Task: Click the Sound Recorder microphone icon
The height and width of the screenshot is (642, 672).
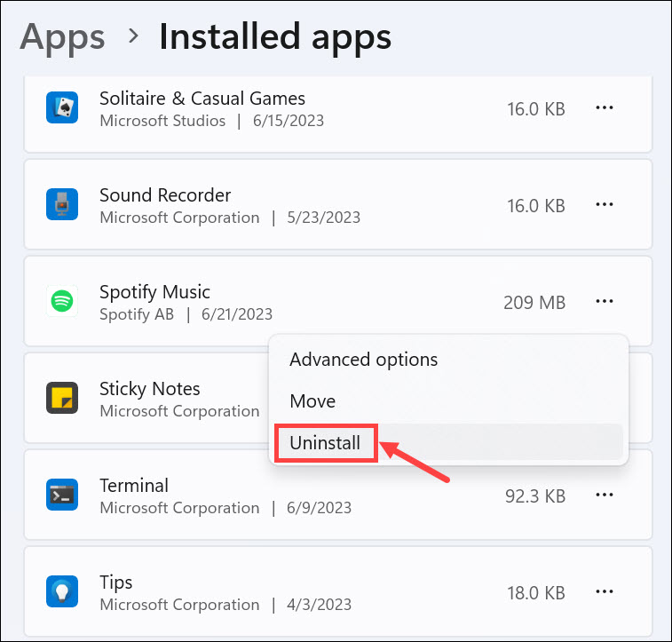Action: [x=62, y=205]
